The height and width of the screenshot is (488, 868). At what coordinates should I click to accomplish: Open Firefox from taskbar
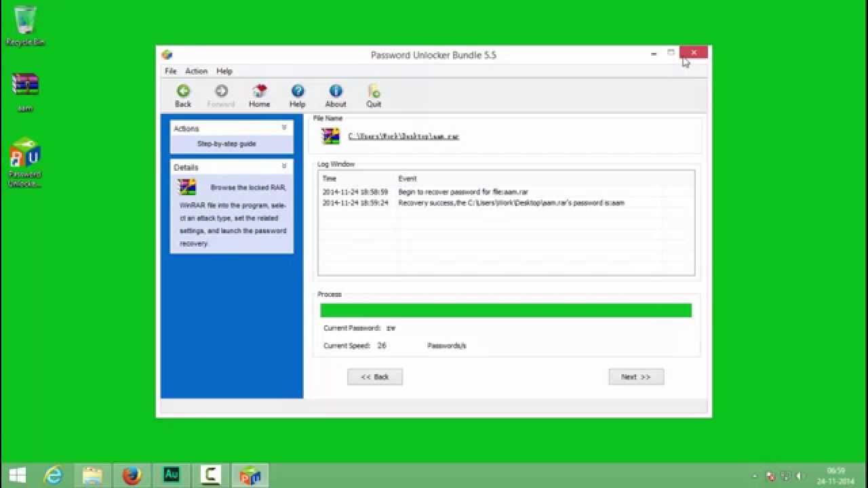(132, 475)
